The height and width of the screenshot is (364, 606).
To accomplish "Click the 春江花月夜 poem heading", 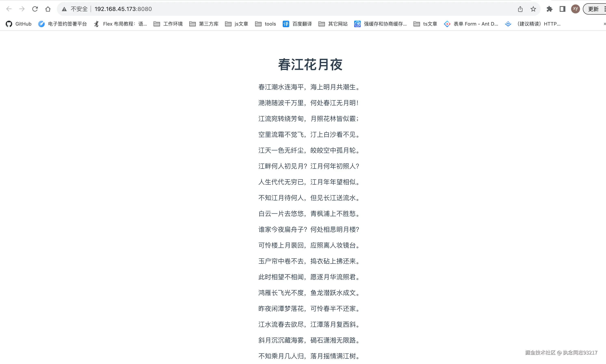I will (310, 65).
